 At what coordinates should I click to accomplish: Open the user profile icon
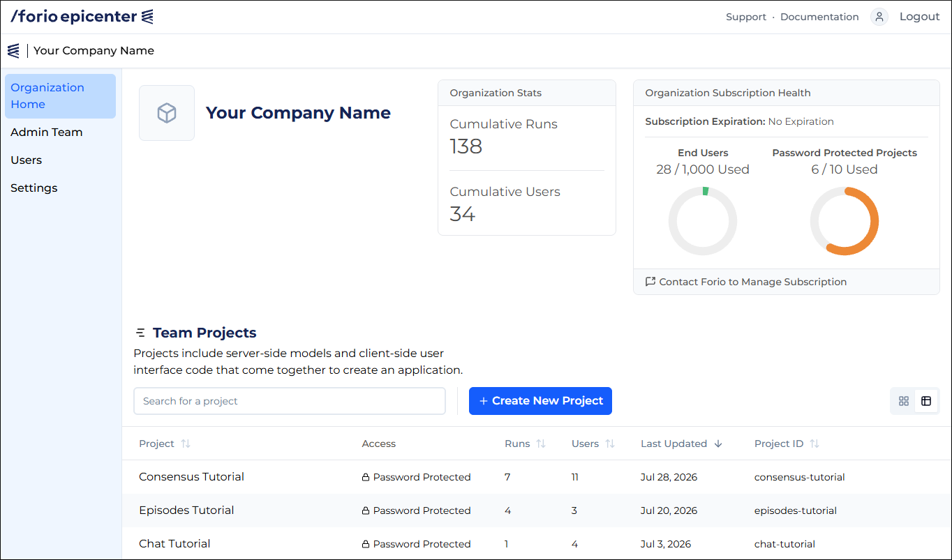(x=879, y=17)
